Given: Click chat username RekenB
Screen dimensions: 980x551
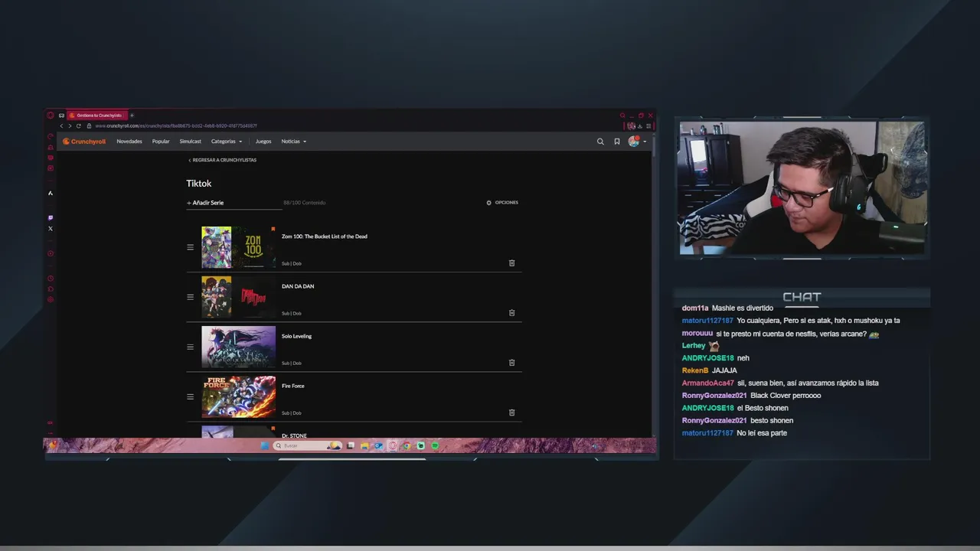Looking at the screenshot, I should click(x=695, y=370).
